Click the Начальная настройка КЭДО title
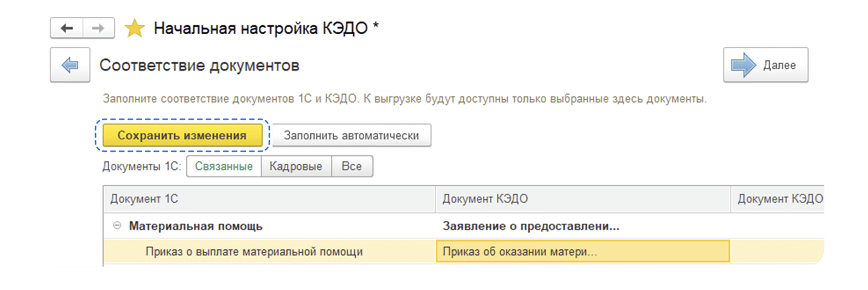The image size is (868, 290). 261,28
